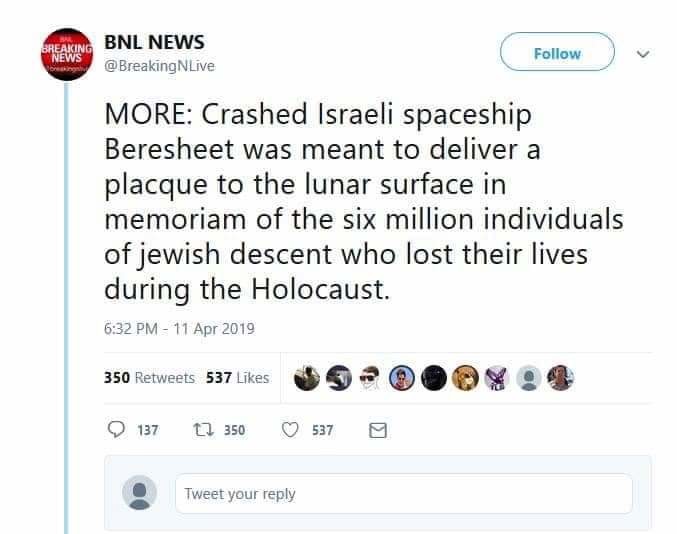Open the purple bird liker avatar
677x534 pixels.
point(496,378)
